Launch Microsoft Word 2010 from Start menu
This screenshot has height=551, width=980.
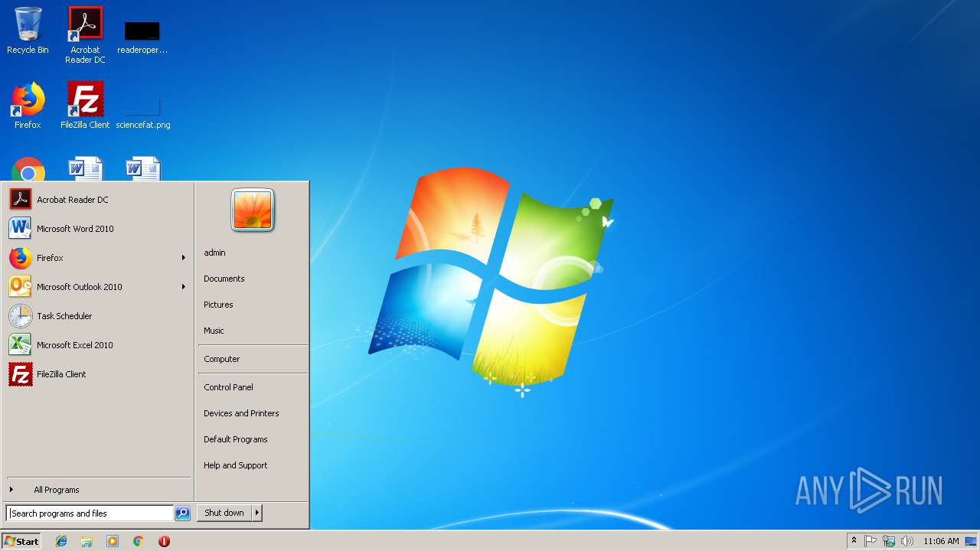click(x=97, y=229)
